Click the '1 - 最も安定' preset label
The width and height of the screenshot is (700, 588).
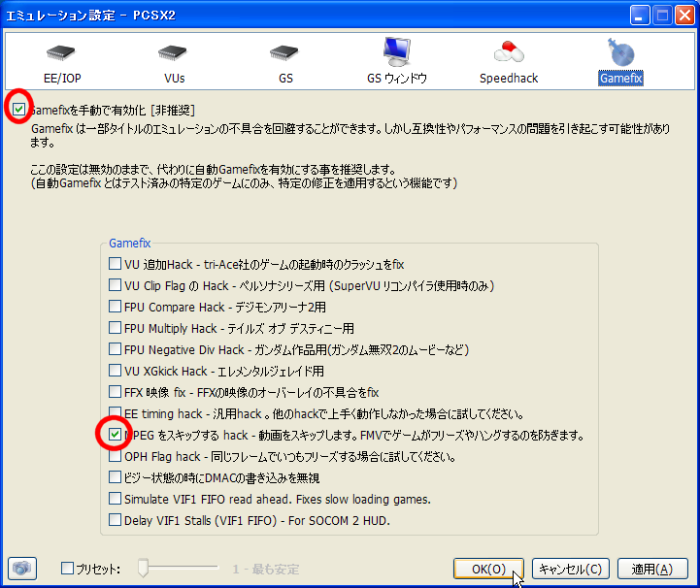tap(266, 570)
